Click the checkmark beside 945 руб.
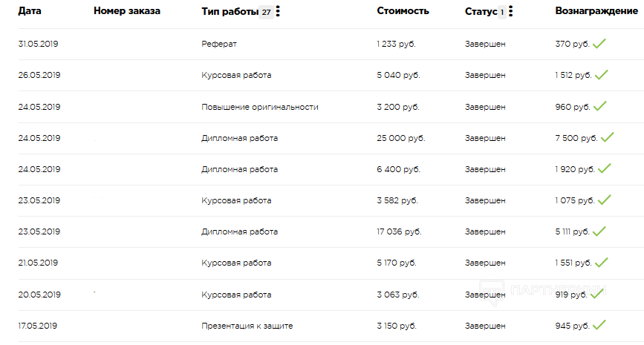The height and width of the screenshot is (345, 644). point(599,325)
